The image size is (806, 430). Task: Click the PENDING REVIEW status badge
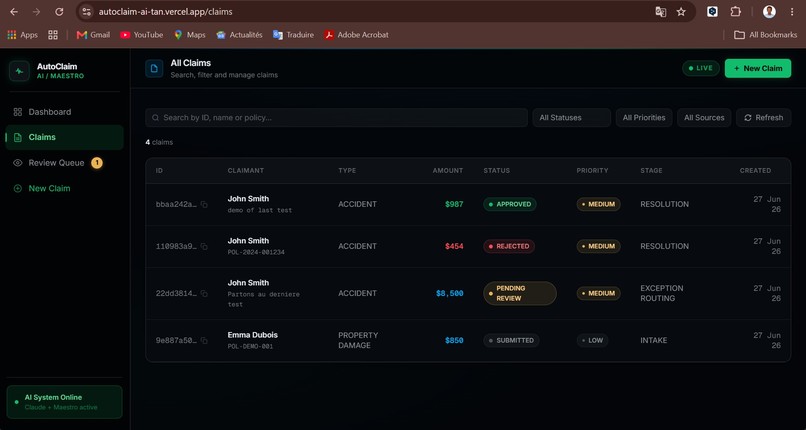pos(520,293)
